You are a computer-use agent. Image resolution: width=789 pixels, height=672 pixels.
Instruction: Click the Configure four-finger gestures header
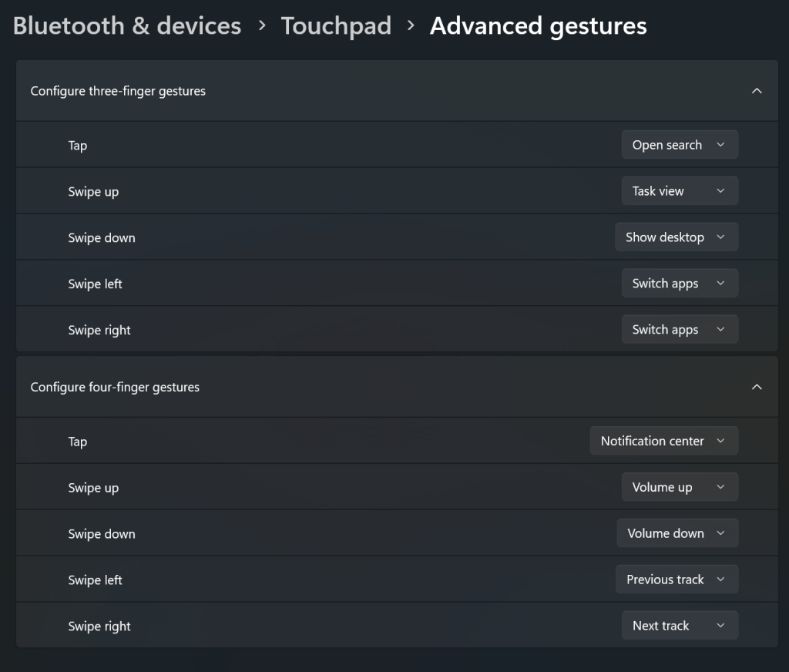pos(115,387)
